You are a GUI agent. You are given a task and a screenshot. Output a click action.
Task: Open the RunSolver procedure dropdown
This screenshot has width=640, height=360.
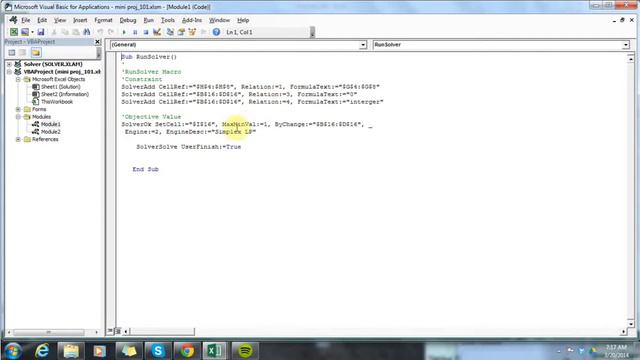tap(625, 45)
